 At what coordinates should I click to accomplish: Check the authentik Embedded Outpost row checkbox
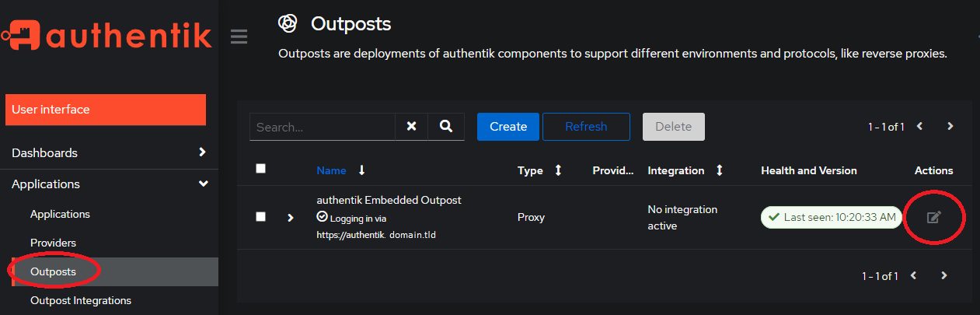coord(261,217)
